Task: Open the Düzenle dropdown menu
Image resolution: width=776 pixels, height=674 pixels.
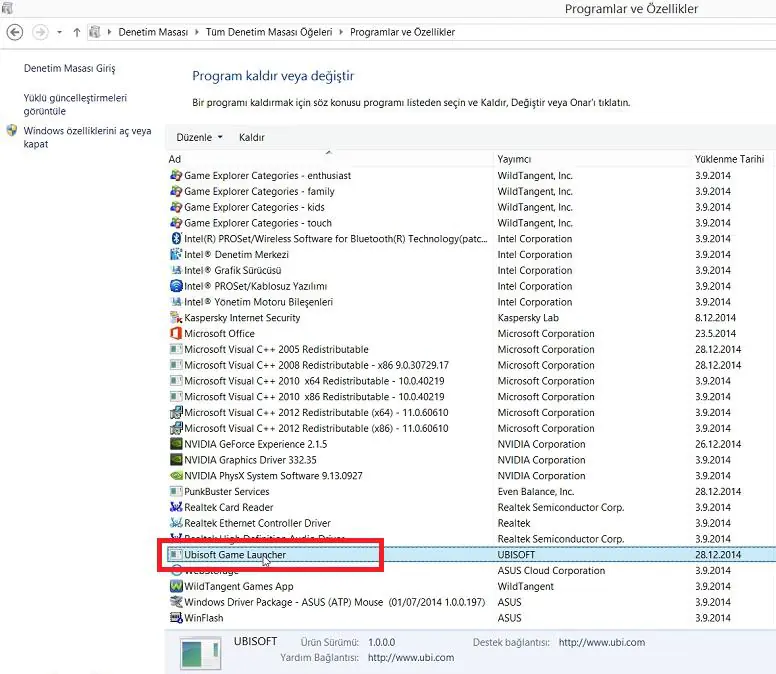Action: (199, 137)
